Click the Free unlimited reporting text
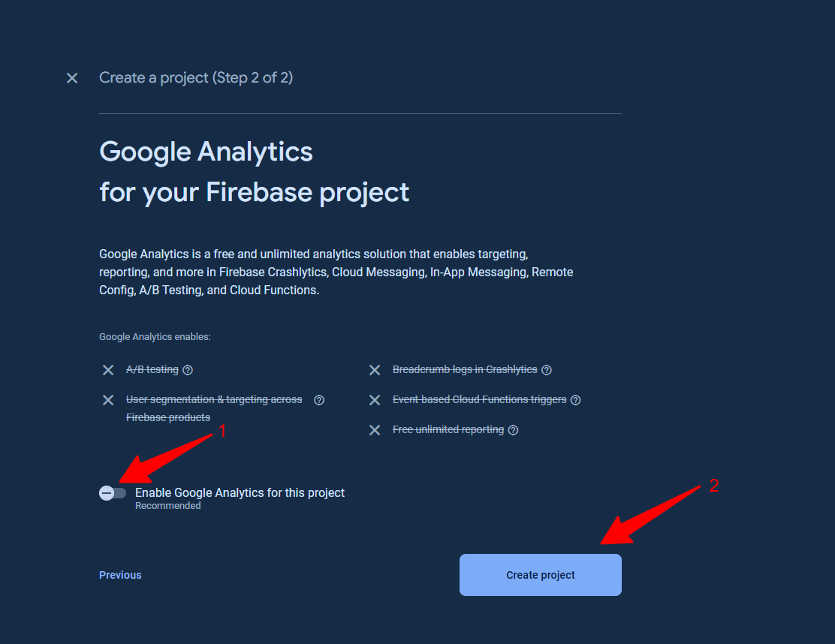This screenshot has width=835, height=644. click(448, 430)
